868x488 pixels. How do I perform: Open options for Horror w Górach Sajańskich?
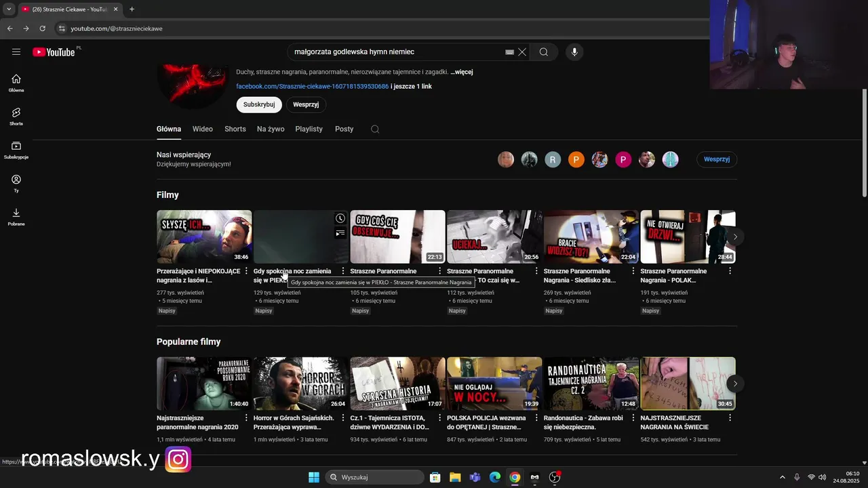[x=343, y=418]
